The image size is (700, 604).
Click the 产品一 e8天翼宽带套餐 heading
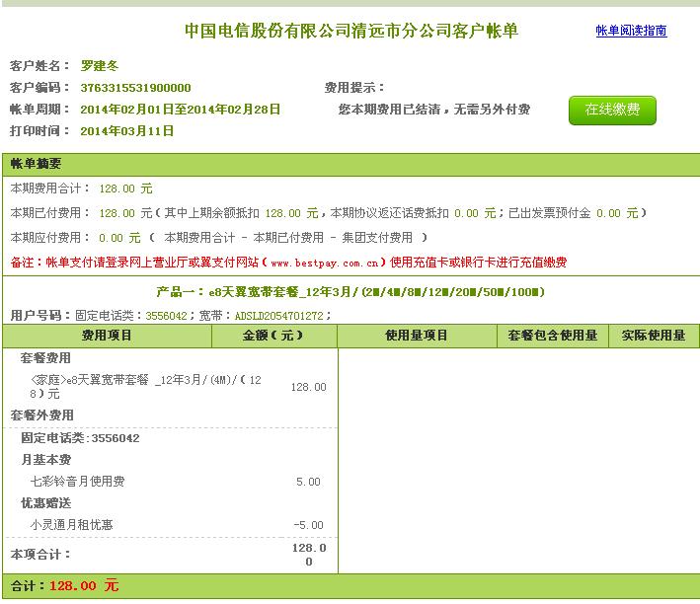point(350,292)
